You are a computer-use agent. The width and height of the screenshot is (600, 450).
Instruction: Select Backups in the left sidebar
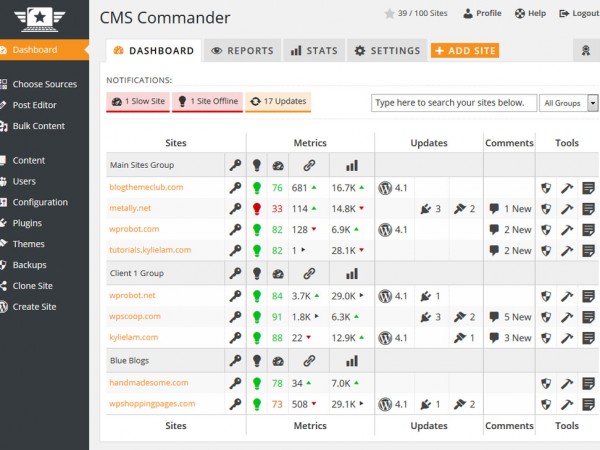click(30, 265)
